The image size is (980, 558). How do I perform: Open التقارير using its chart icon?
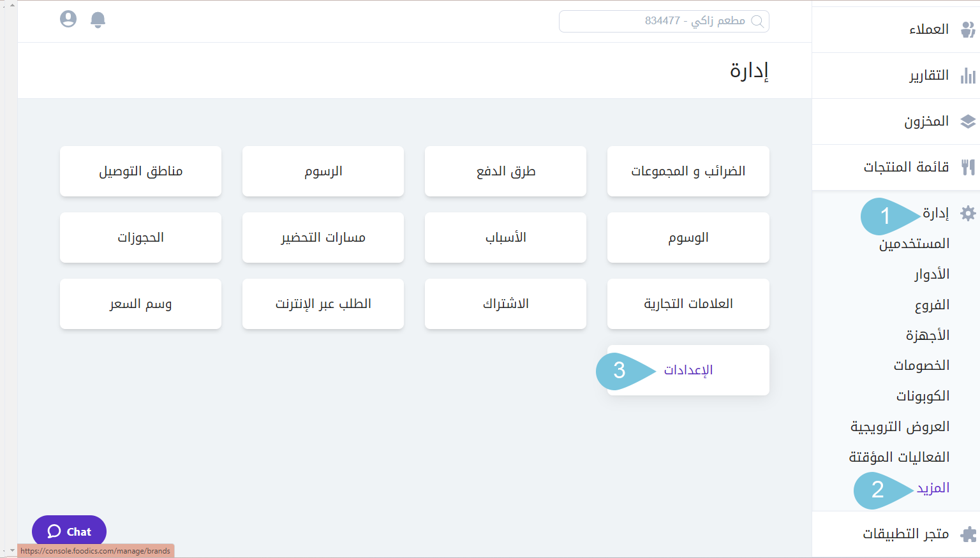[969, 75]
